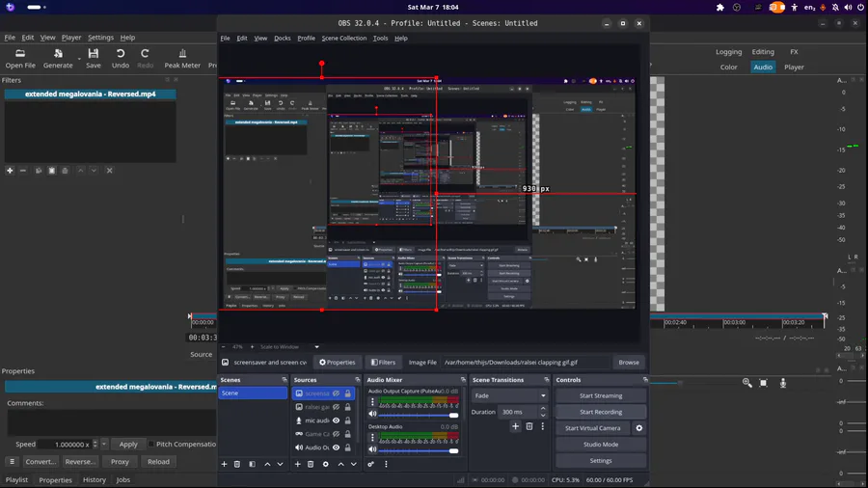Hide the Audio Output source

tap(336, 447)
